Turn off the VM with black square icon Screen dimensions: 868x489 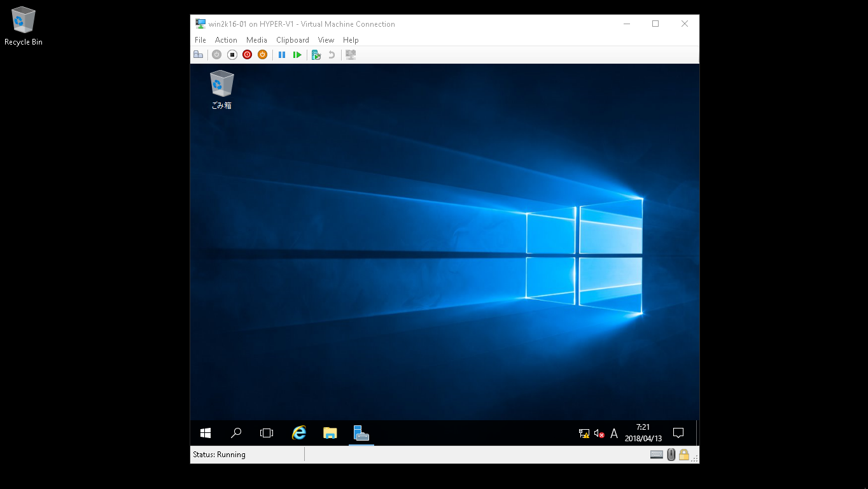click(232, 55)
